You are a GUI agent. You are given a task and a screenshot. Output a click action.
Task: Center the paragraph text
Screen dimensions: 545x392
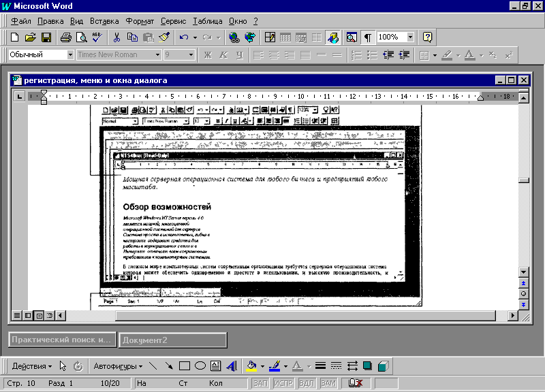tap(274, 55)
